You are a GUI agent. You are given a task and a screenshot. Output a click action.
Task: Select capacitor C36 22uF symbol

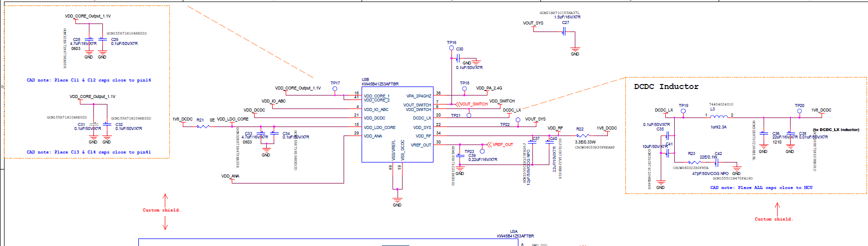click(763, 133)
